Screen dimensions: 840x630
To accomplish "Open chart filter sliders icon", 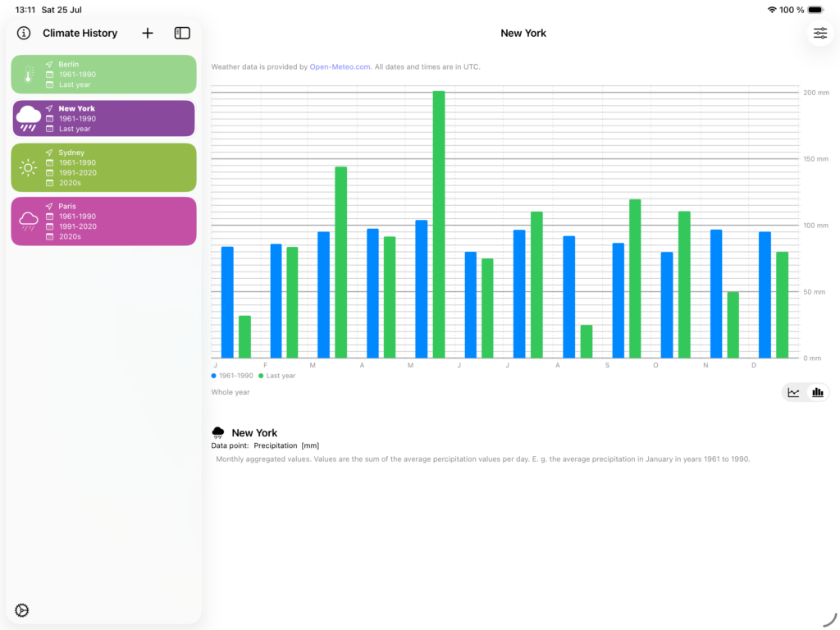I will click(x=820, y=33).
